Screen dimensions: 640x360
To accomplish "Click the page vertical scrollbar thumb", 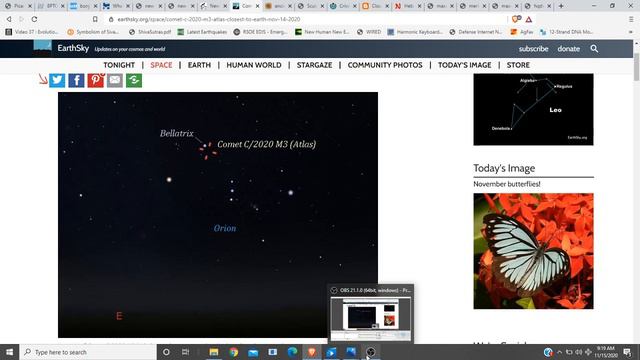I will (x=636, y=67).
